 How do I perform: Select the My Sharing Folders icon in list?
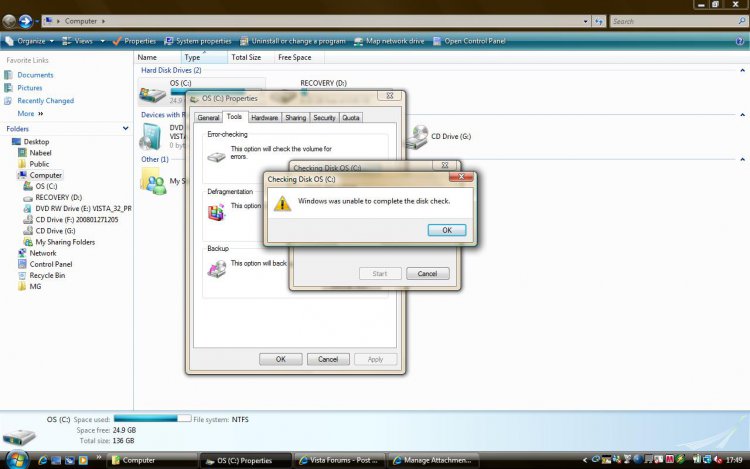pyautogui.click(x=154, y=182)
